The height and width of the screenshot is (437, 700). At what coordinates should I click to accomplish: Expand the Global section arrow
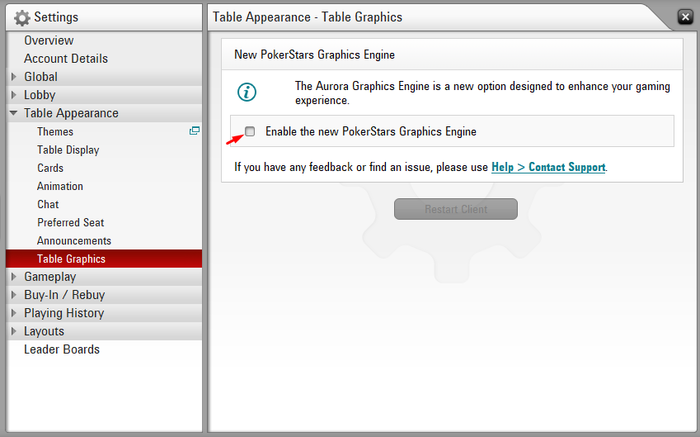pos(14,77)
